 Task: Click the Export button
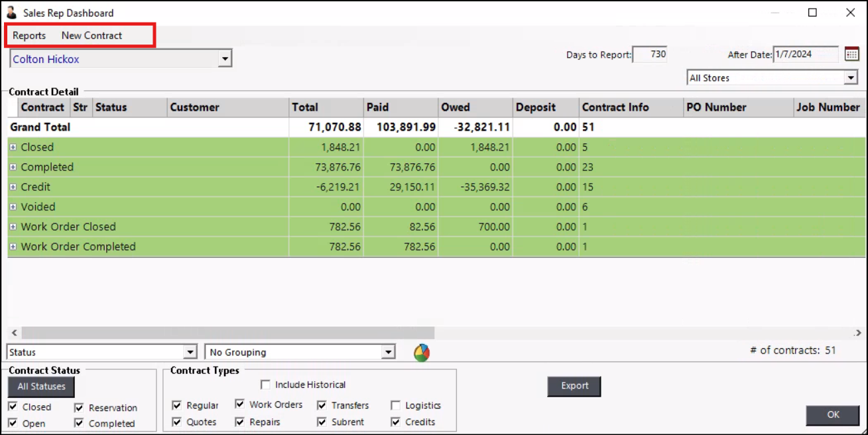click(574, 386)
